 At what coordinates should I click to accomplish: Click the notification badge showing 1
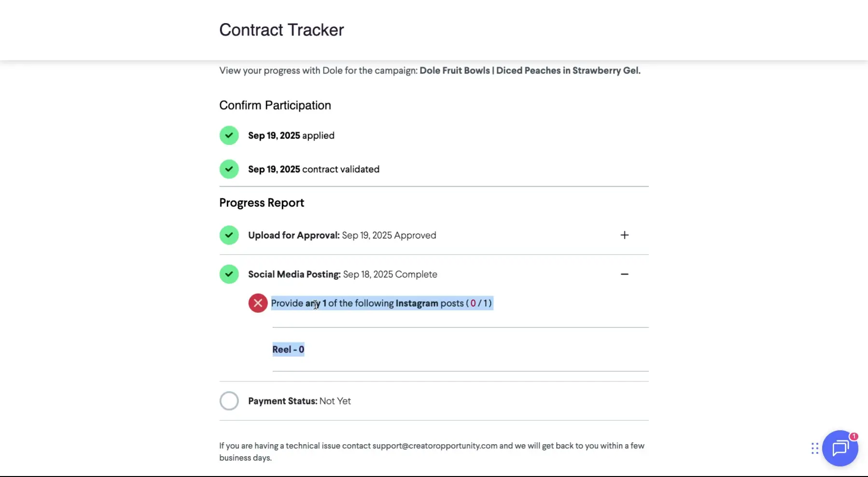853,435
